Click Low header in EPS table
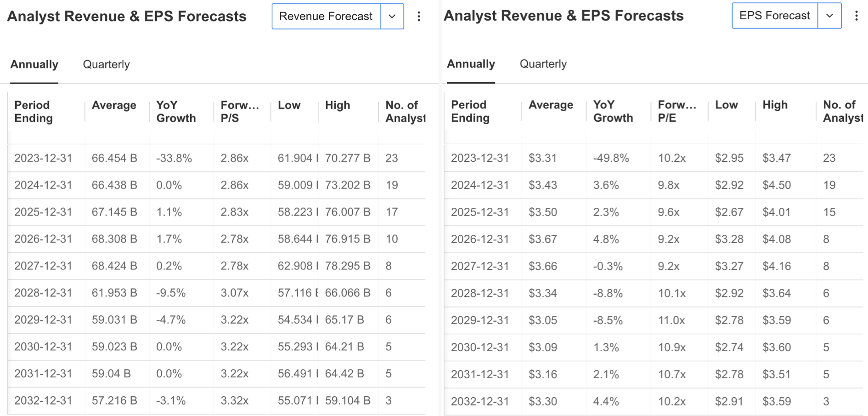This screenshot has height=416, width=868. point(727,105)
